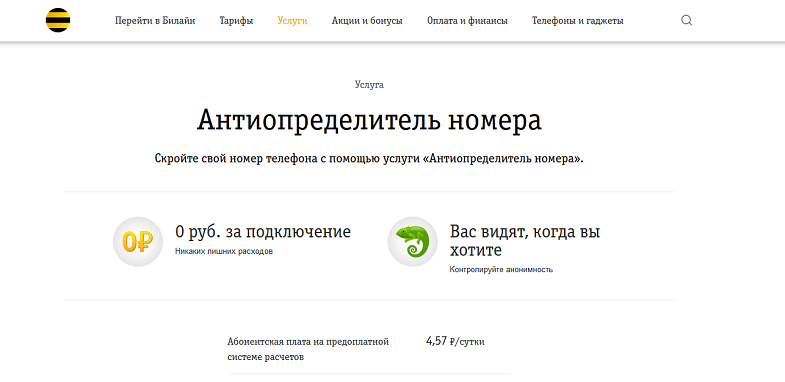785x382 pixels.
Task: Click the 'Скройте свой номер телефона' subtitle
Action: click(369, 159)
